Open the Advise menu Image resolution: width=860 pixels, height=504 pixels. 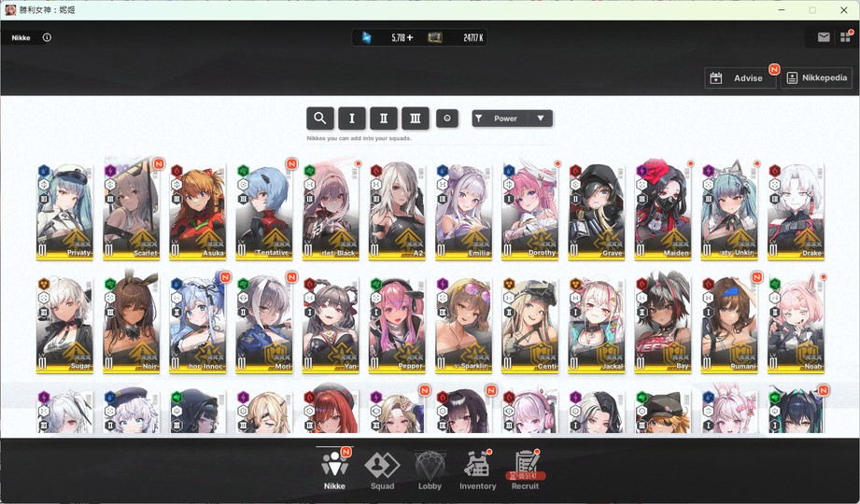coord(740,77)
